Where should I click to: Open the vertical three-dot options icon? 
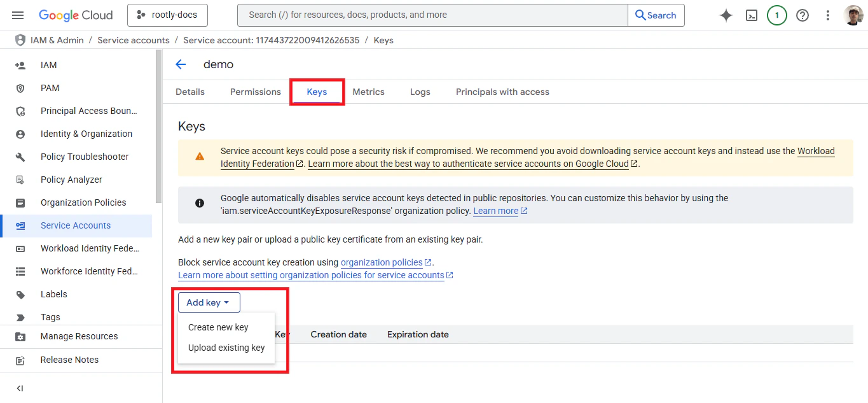coord(827,15)
